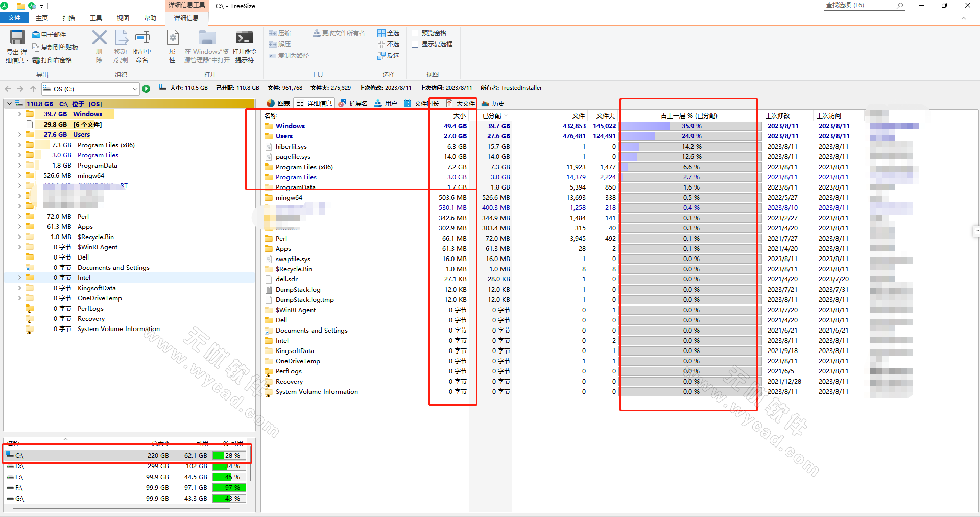This screenshot has width=980, height=517.
Task: Toggle 反选 to invert the selection
Action: point(389,56)
